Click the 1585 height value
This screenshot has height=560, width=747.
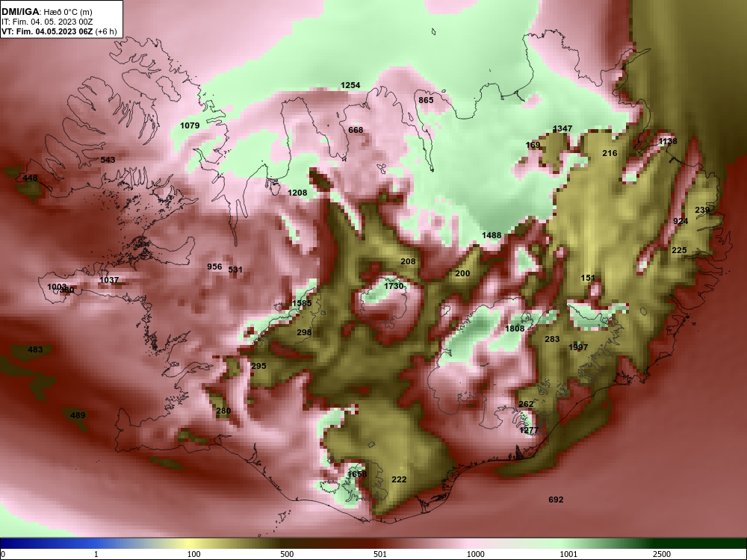pos(302,303)
